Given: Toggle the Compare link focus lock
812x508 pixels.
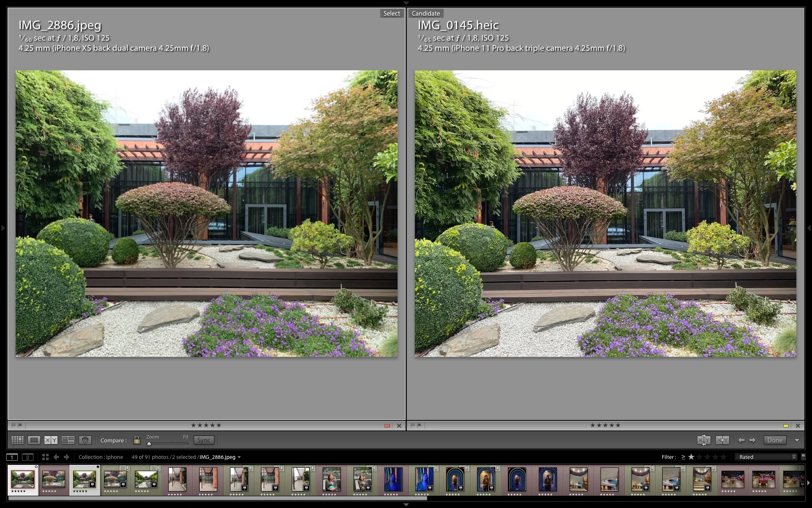Looking at the screenshot, I should click(137, 440).
